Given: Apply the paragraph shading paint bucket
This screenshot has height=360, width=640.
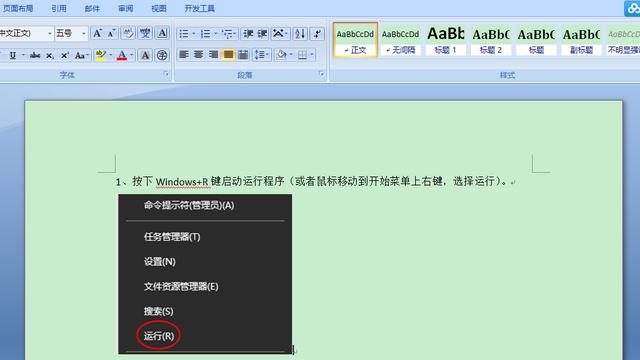Looking at the screenshot, I should click(x=281, y=55).
